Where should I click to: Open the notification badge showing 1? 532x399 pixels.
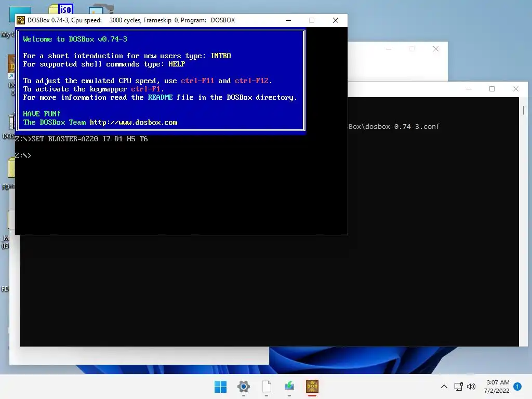point(517,387)
